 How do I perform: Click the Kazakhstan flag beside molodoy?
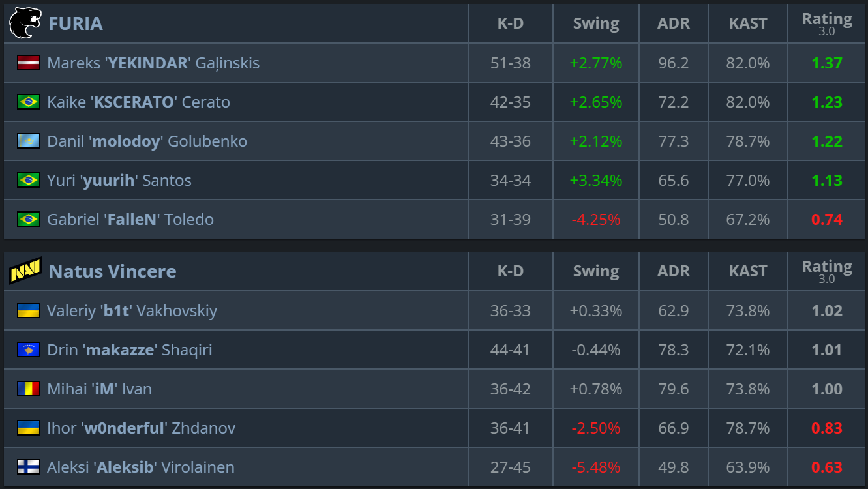29,141
